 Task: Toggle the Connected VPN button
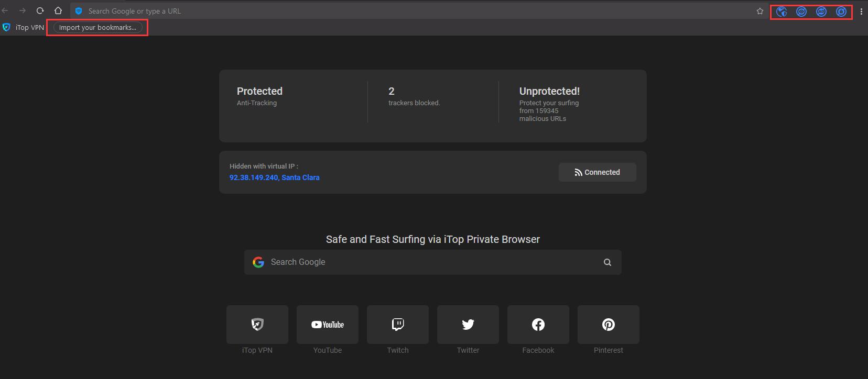click(x=597, y=172)
